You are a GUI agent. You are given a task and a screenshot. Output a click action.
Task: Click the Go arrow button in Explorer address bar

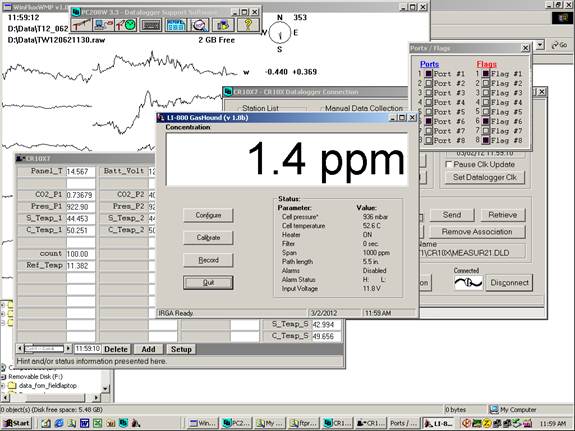pyautogui.click(x=560, y=45)
